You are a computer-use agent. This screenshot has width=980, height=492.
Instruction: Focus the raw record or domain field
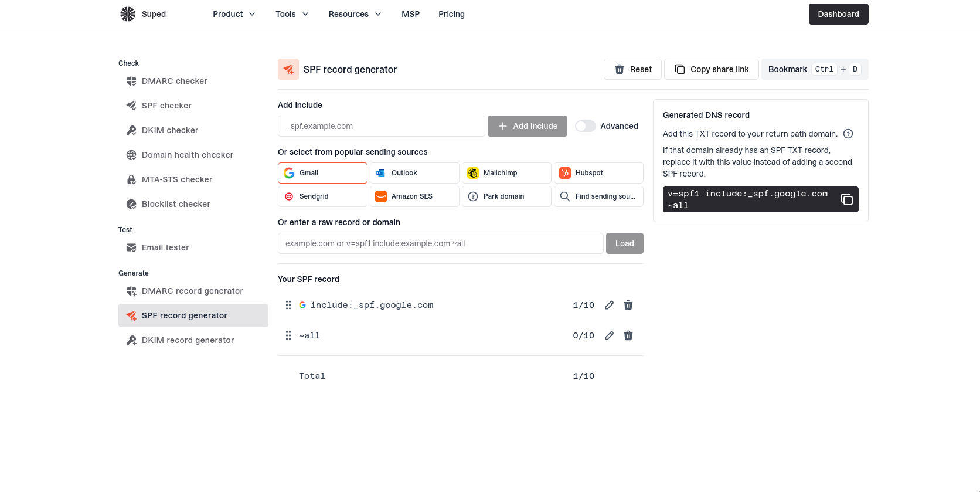click(441, 243)
